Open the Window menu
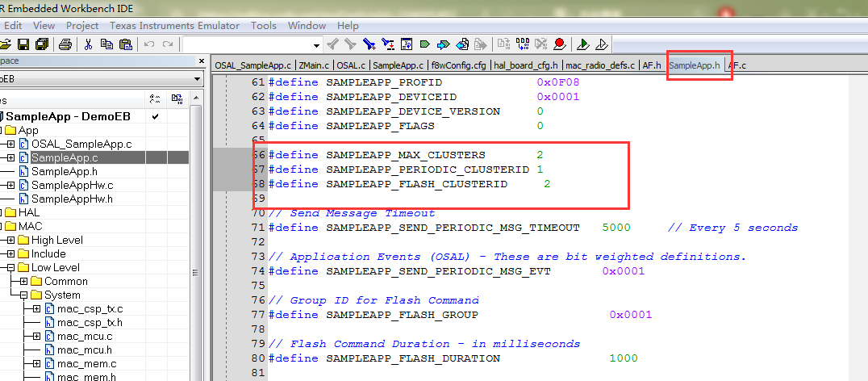Viewport: 868px width, 381px height. 307,26
